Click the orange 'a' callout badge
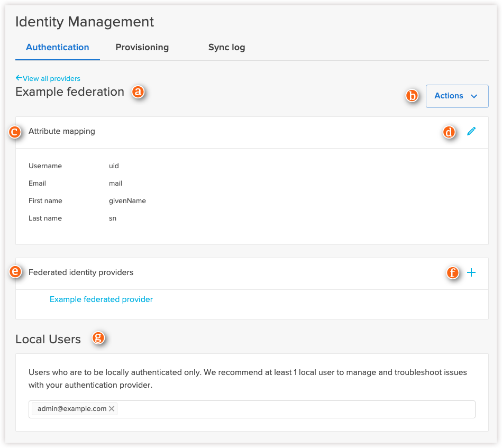The height and width of the screenshot is (448, 502). 138,93
